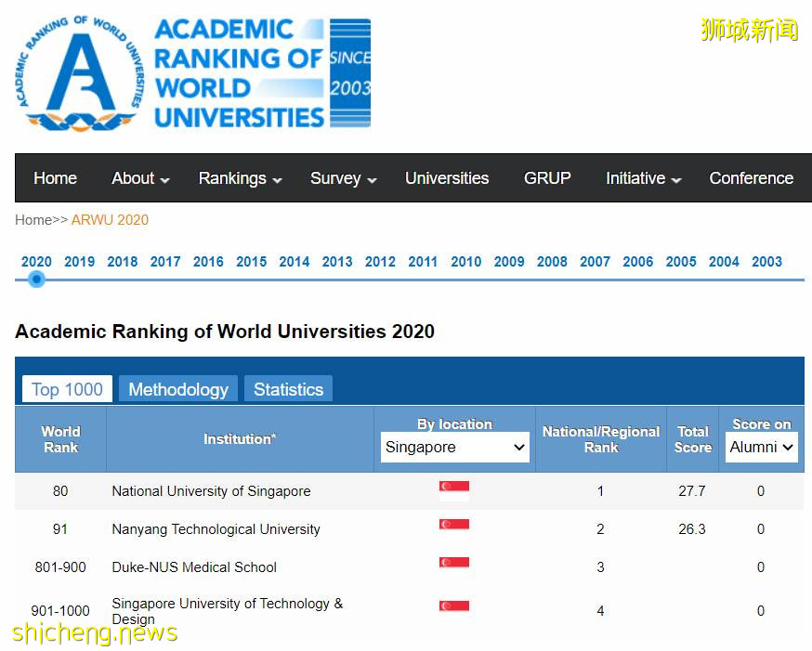Switch to the Methodology tab
Screen dimensions: 812x651
pos(178,389)
